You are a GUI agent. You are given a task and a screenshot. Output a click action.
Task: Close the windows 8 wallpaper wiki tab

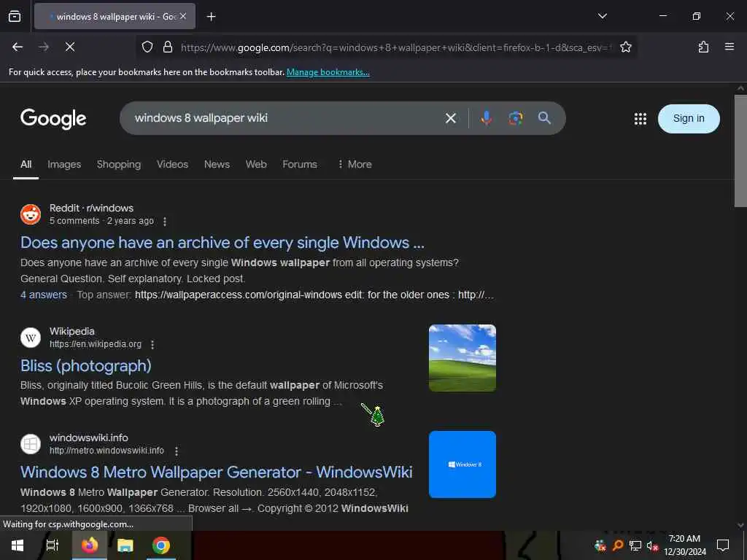tap(183, 16)
